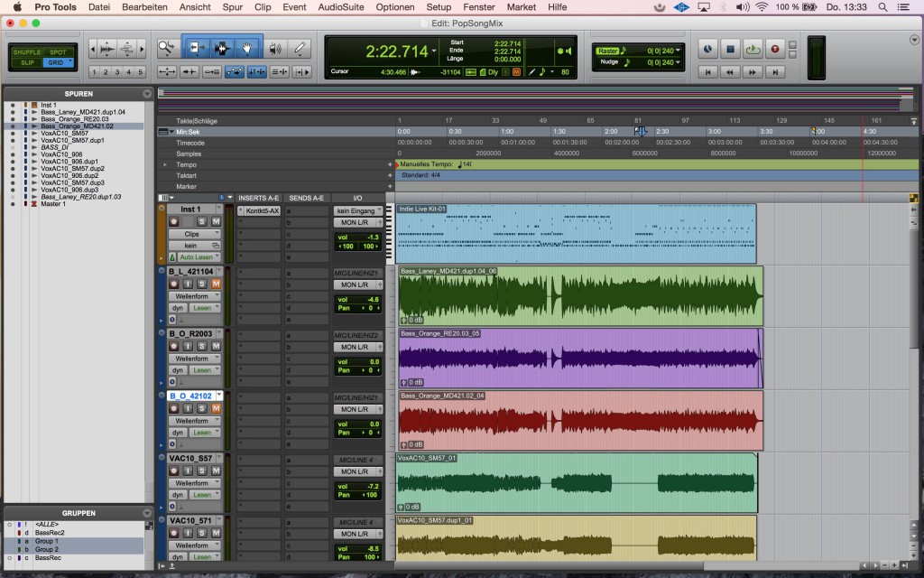Open the Bearbeiten menu
Viewport: 924px width, 578px height.
coord(144,7)
